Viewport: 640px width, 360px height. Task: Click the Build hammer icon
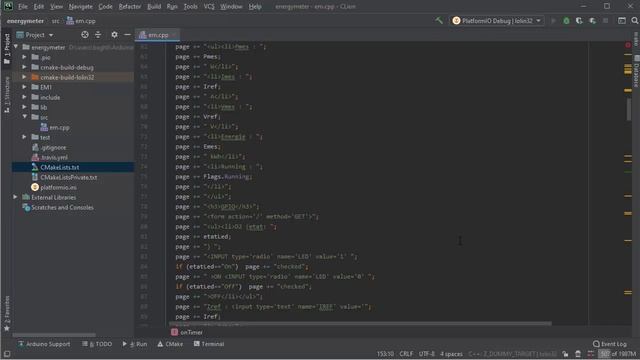(x=439, y=20)
